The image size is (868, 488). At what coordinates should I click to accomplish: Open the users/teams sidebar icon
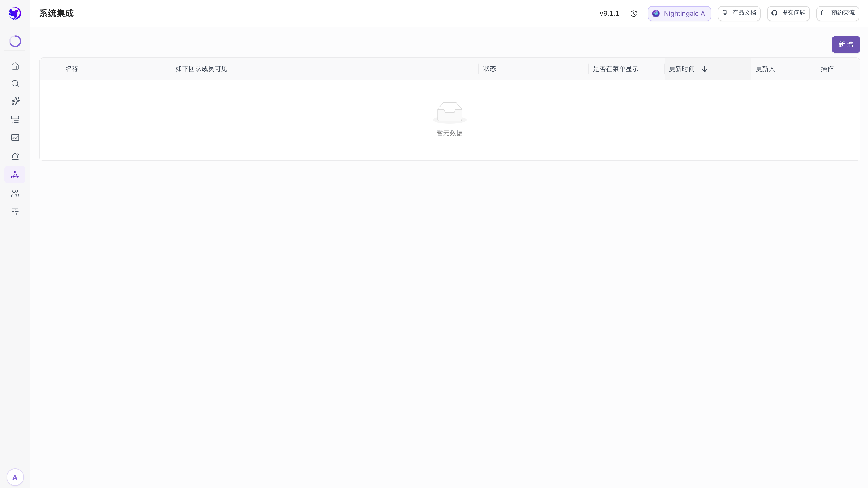[15, 193]
